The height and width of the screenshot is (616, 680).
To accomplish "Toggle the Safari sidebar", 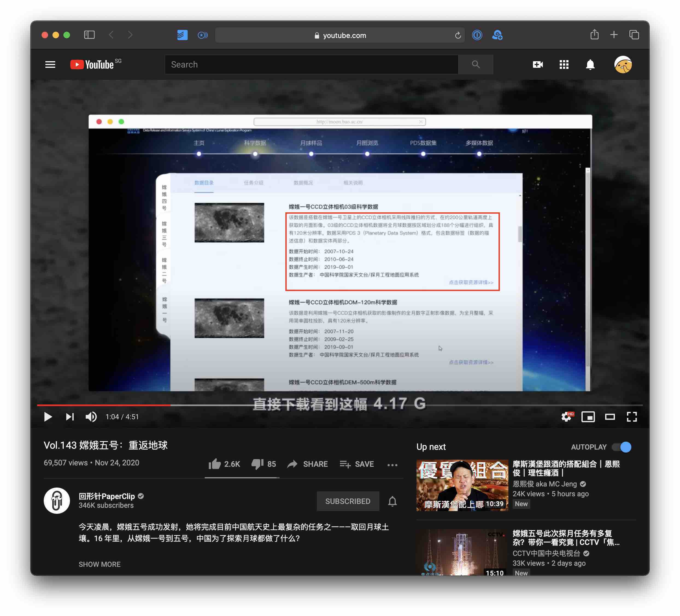I will point(89,35).
